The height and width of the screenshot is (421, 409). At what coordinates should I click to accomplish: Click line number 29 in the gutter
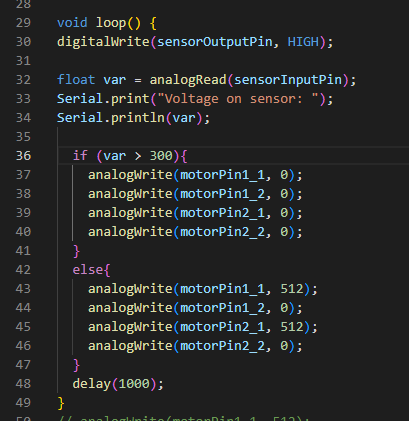click(x=23, y=23)
